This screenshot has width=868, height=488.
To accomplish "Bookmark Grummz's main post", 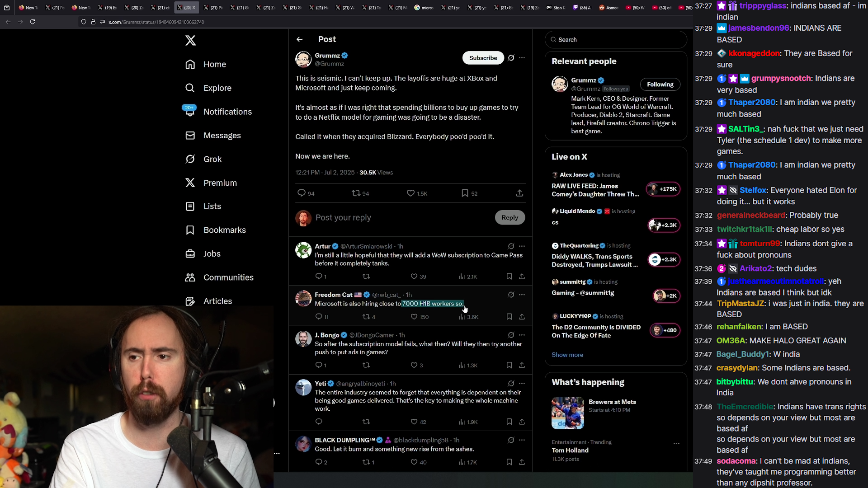I will (x=465, y=193).
